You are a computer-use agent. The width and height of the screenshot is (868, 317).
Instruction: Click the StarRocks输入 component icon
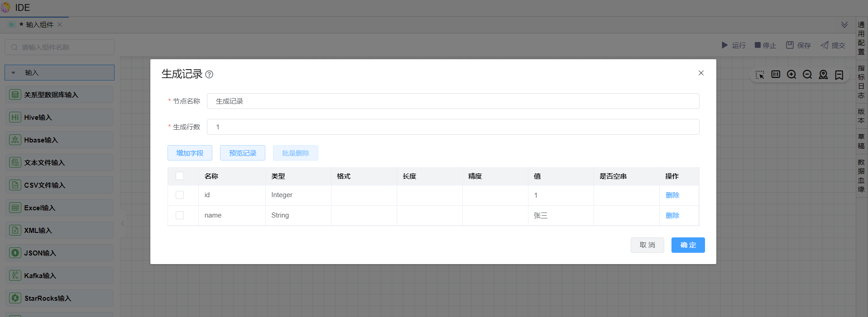15,298
